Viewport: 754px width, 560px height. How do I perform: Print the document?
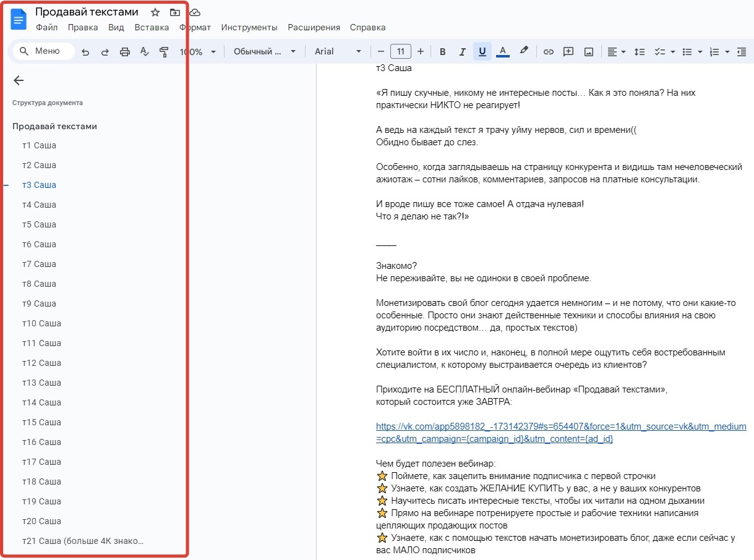pos(125,52)
